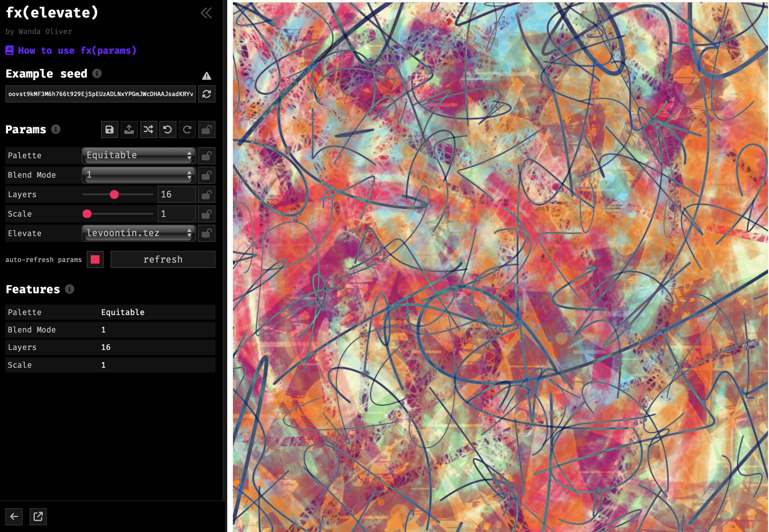Click the Features Layers value 16
This screenshot has height=532, width=769.
pos(106,347)
